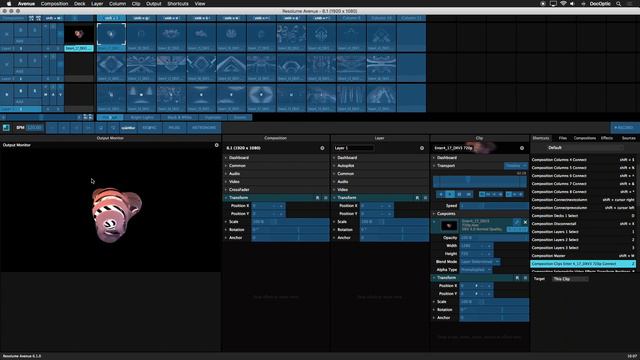The height and width of the screenshot is (360, 640).
Task: Open the Blend Mode dropdown in Clip panel
Action: tap(480, 262)
